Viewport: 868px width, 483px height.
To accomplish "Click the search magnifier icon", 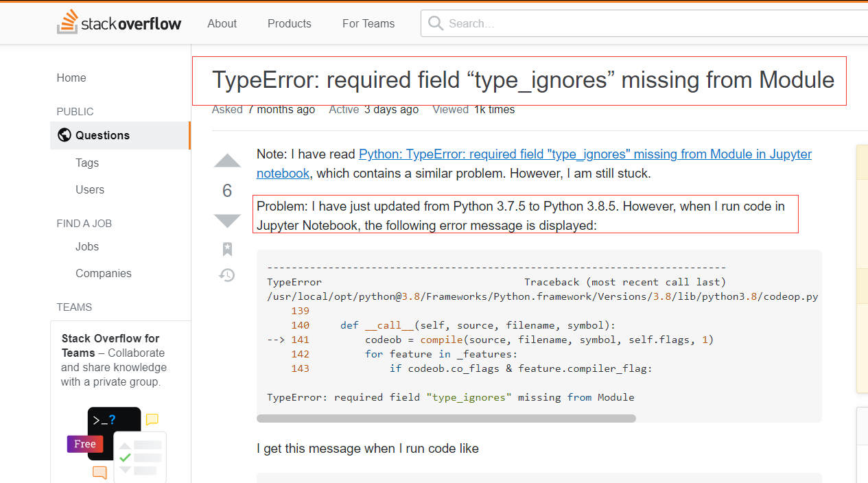I will click(x=435, y=23).
